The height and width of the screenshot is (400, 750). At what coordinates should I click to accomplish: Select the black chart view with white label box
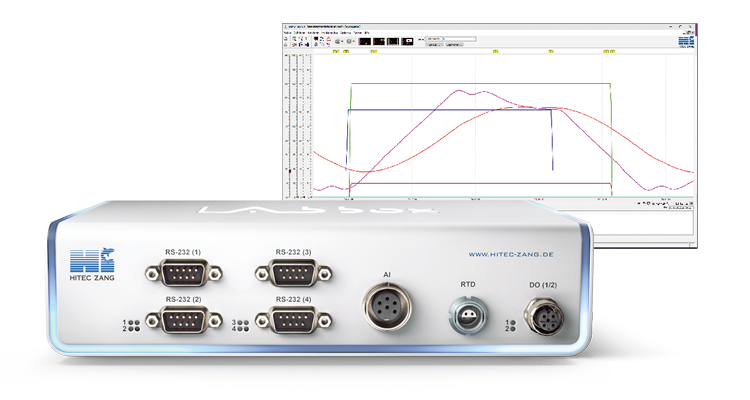(407, 42)
